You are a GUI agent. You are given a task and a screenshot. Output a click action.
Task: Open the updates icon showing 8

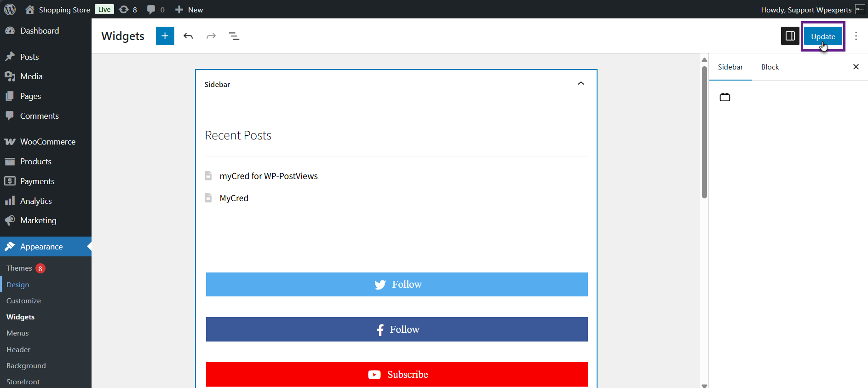coord(128,10)
